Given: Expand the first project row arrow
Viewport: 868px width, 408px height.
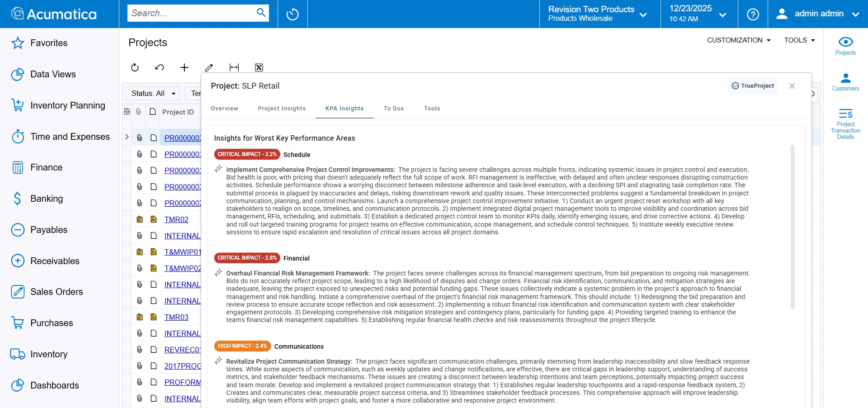Looking at the screenshot, I should (x=127, y=137).
